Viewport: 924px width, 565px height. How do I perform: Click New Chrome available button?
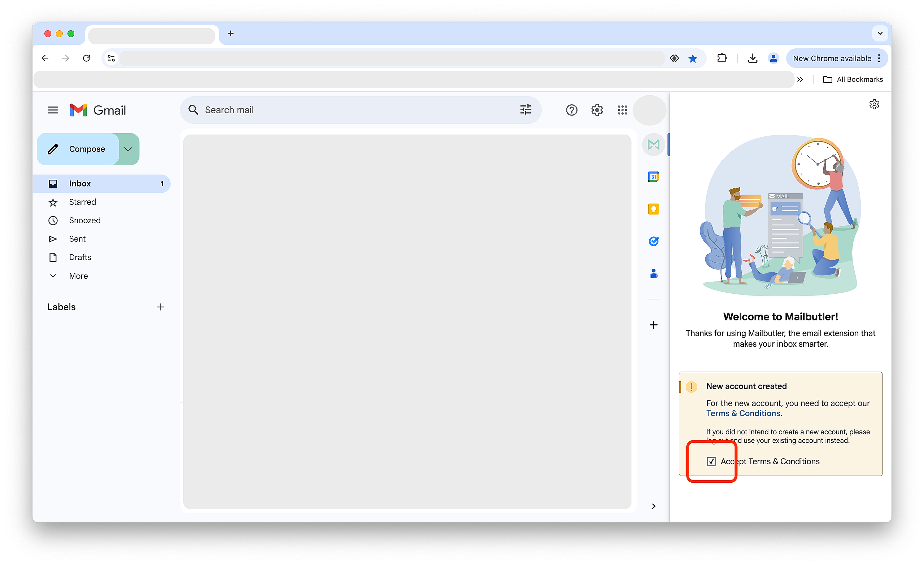pyautogui.click(x=832, y=58)
